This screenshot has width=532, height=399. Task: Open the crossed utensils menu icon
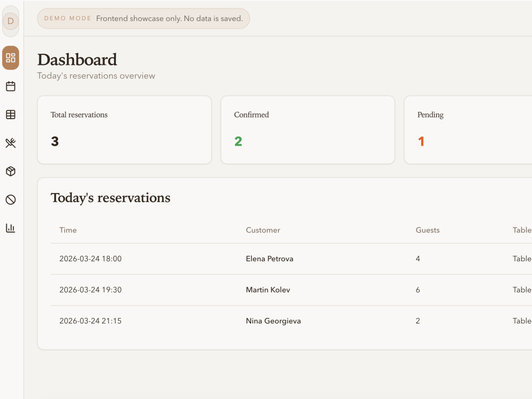[x=11, y=143]
